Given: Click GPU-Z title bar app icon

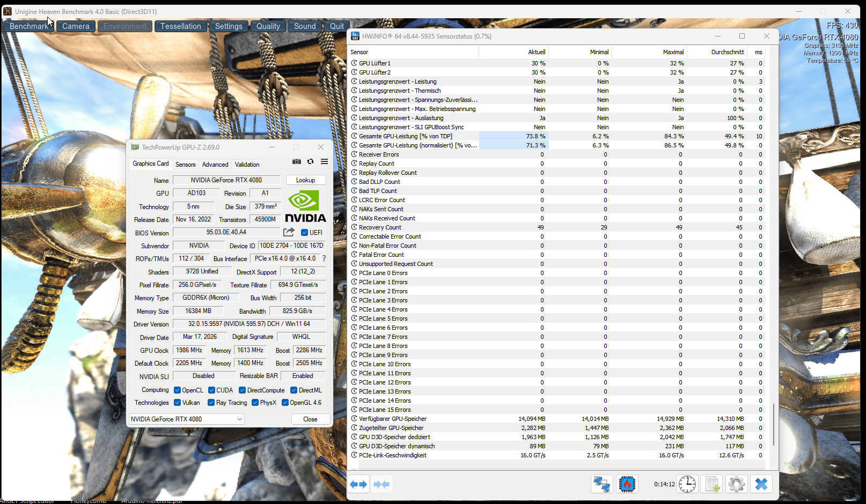Looking at the screenshot, I should point(135,147).
